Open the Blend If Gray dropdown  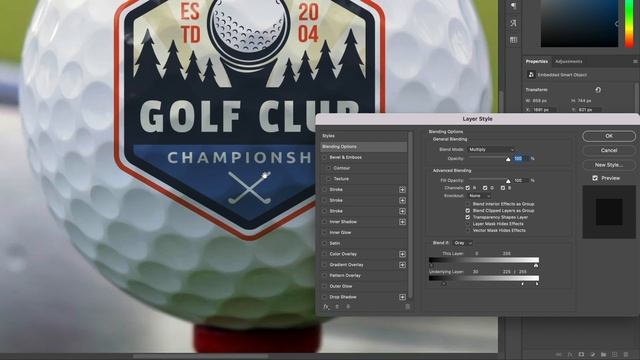click(x=462, y=243)
